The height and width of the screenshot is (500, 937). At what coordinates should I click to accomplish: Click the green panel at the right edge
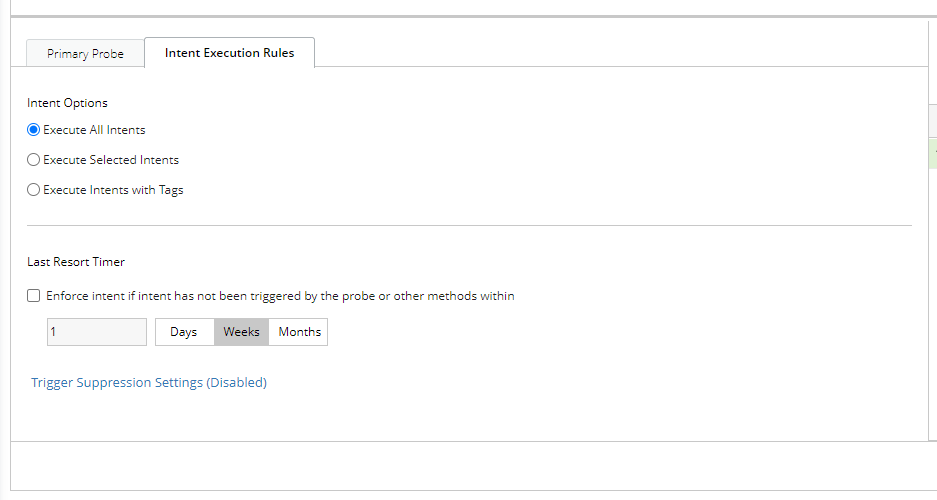coord(934,150)
